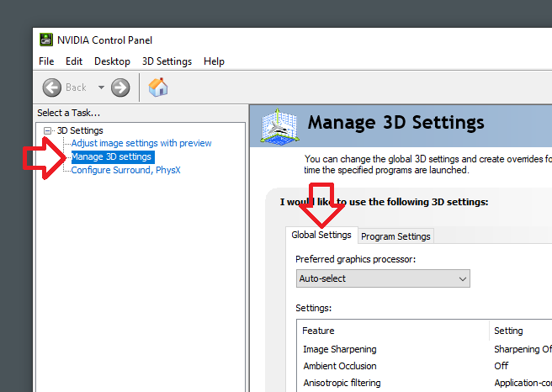Open the Help menu
Screen dimensions: 552x392
point(214,61)
